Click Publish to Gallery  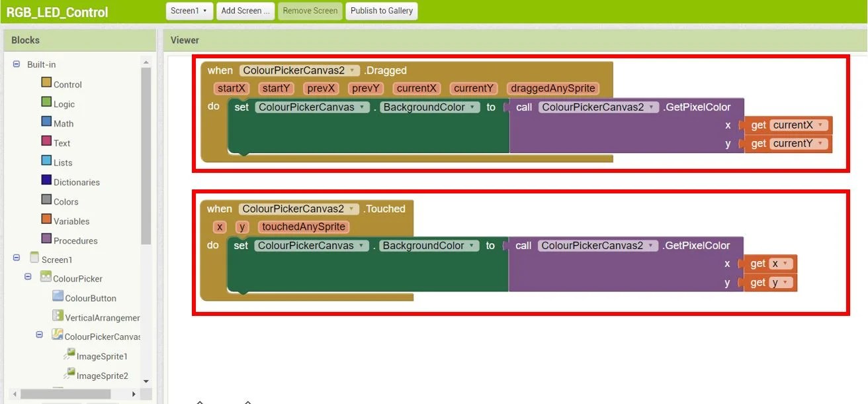tap(381, 11)
